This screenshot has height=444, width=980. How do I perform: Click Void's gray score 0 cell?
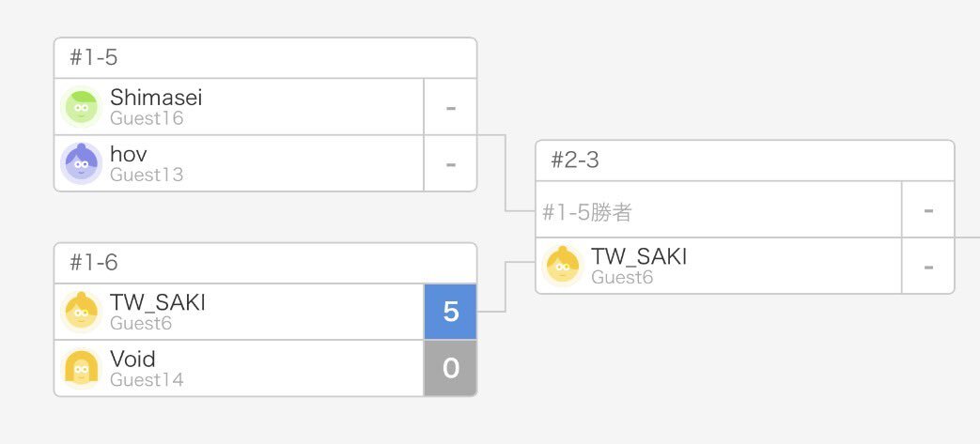[450, 368]
